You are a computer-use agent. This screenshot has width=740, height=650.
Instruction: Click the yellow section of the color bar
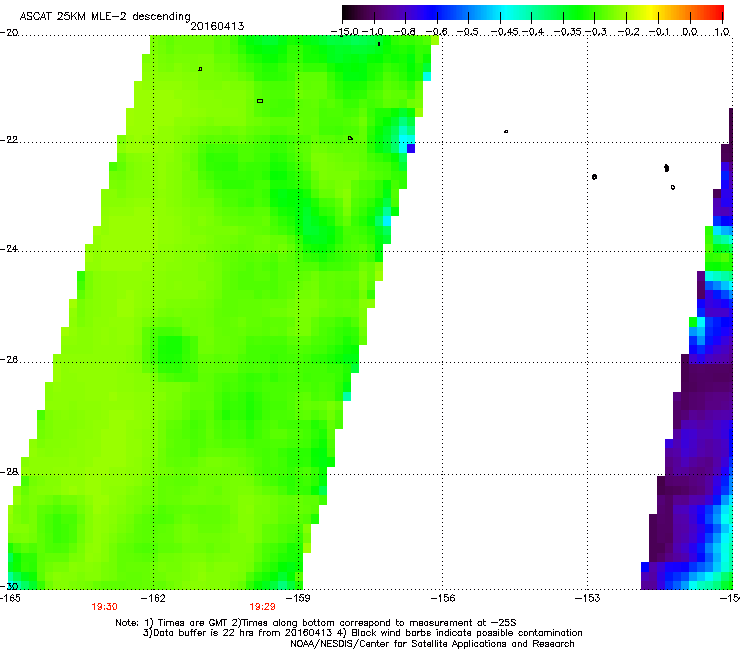(654, 12)
